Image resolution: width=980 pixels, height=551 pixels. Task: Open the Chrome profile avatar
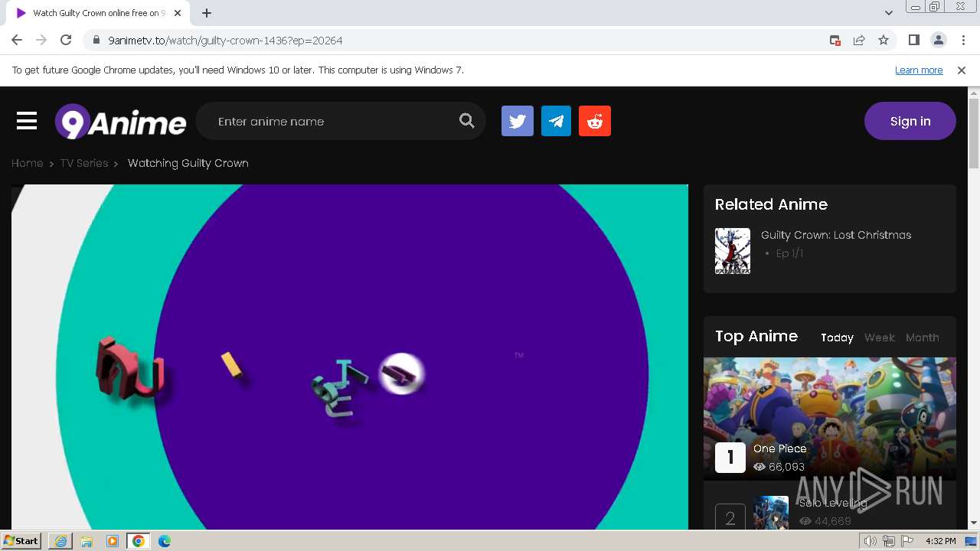pos(938,40)
